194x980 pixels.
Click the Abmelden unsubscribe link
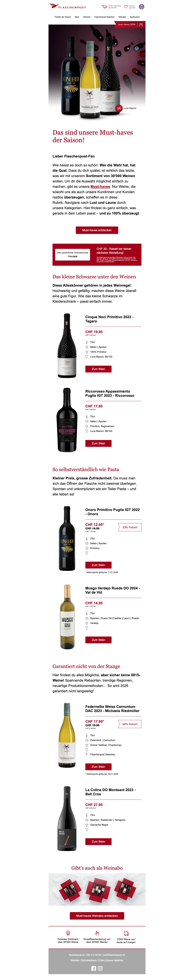[75, 960]
